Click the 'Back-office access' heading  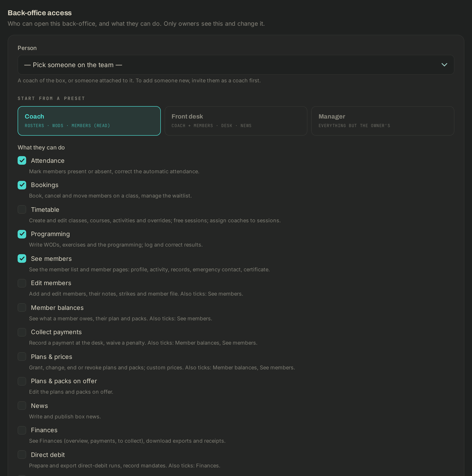40,13
